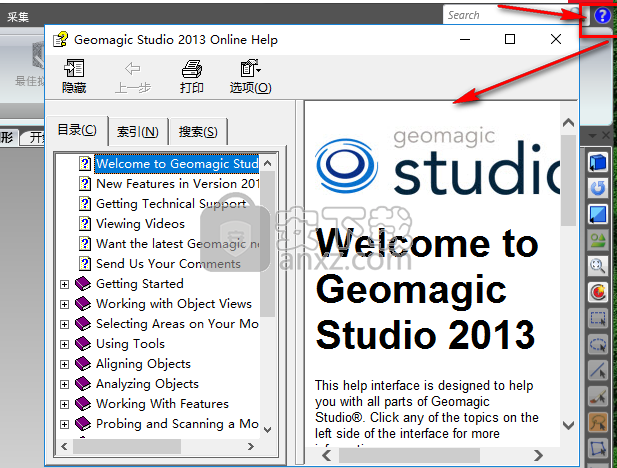Image resolution: width=617 pixels, height=468 pixels.
Task: Expand the Analyzing Objects book node
Action: point(65,384)
